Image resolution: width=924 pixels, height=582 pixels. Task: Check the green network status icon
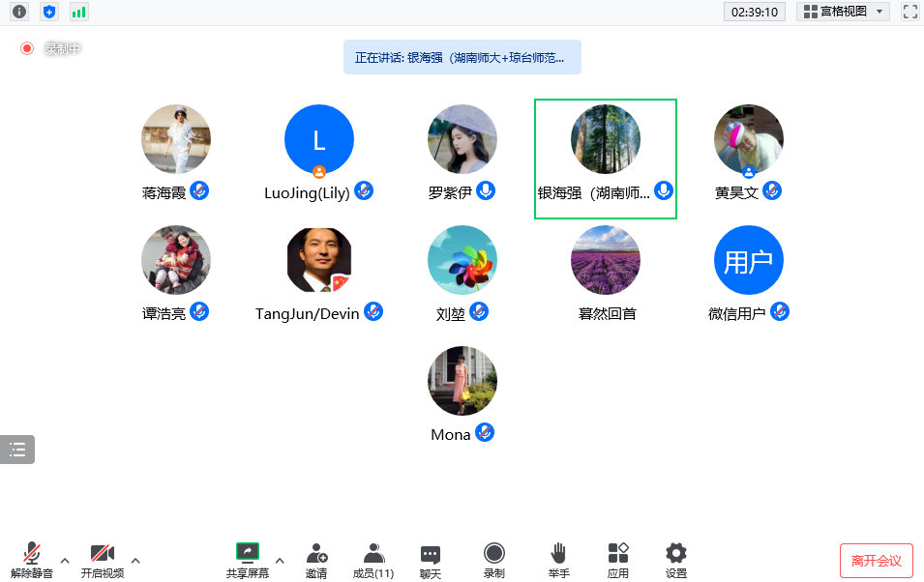(x=78, y=12)
